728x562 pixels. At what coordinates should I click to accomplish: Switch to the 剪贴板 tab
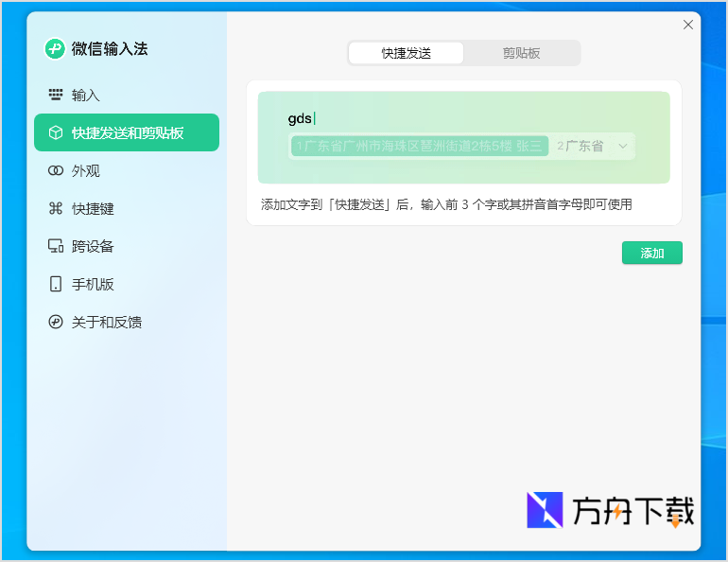tap(521, 53)
